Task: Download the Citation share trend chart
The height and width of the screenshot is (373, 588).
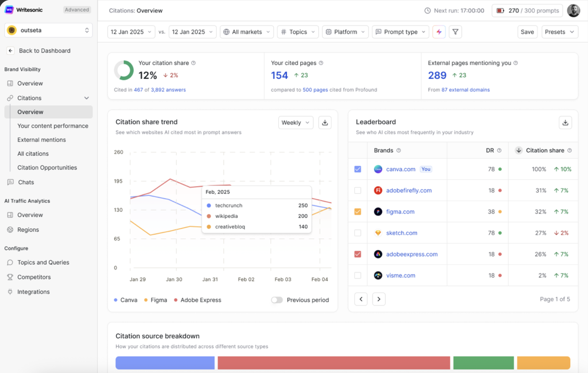Action: click(325, 123)
